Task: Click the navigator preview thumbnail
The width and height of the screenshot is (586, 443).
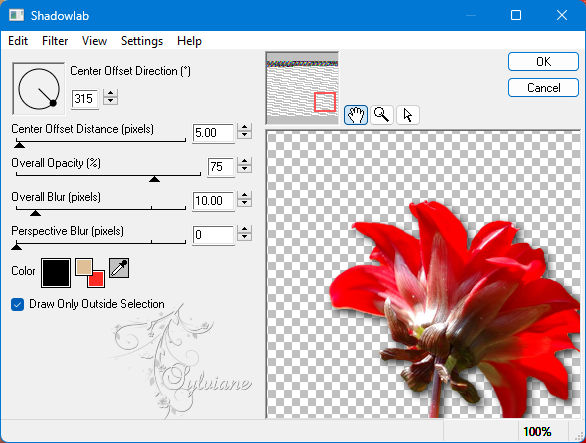Action: click(302, 88)
